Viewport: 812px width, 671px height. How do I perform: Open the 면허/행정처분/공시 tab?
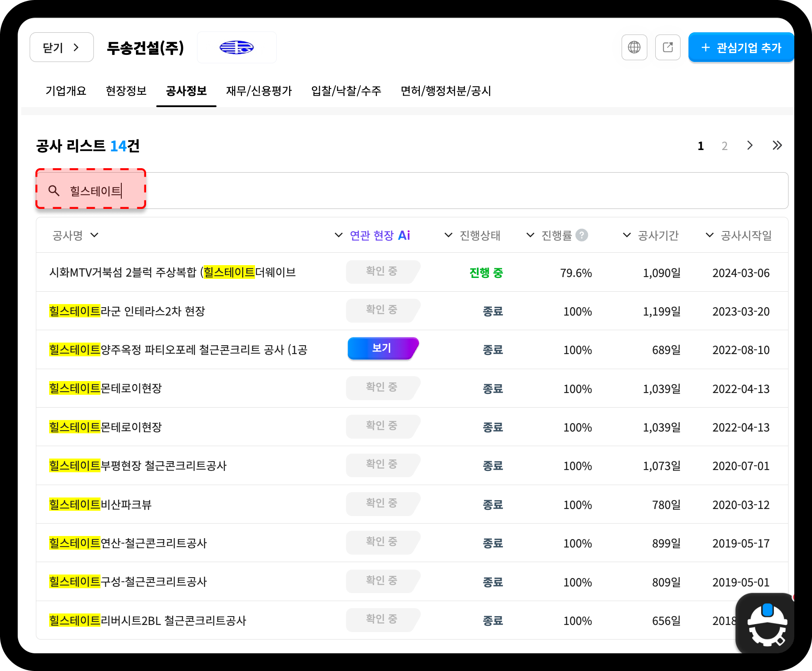pyautogui.click(x=446, y=91)
